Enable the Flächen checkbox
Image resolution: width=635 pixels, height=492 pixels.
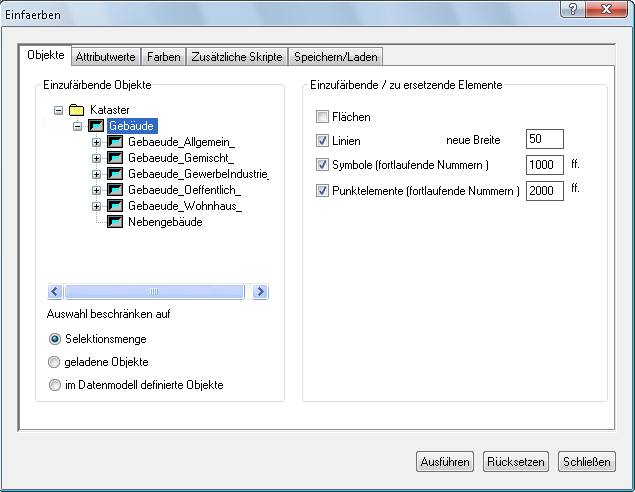323,117
